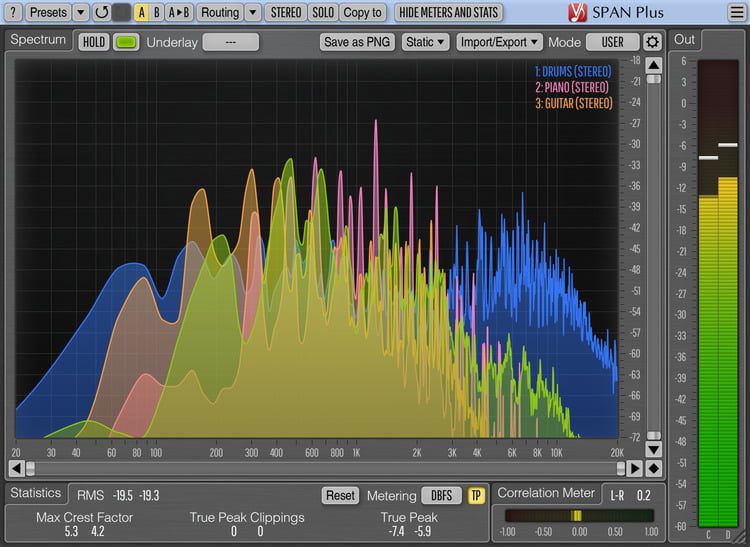Toggle the HOLD spectrum button
The width and height of the screenshot is (750, 547).
point(94,42)
